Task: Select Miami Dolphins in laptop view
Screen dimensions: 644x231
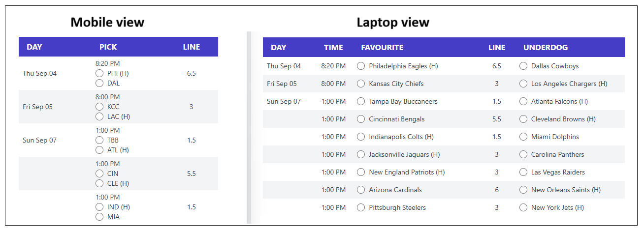Action: tap(523, 137)
